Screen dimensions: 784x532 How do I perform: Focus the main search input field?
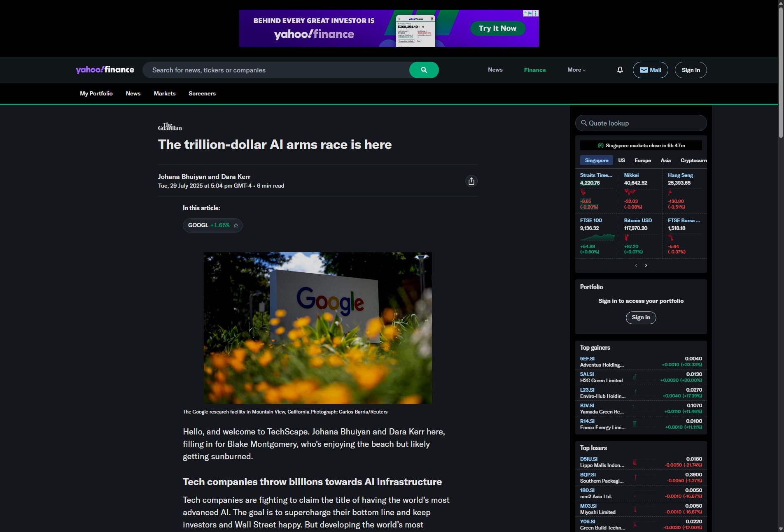point(276,70)
